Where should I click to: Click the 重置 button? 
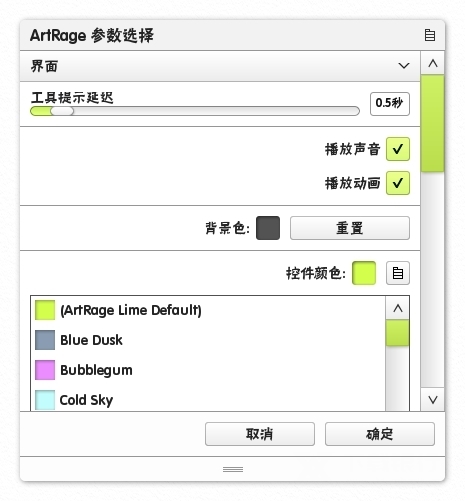(x=350, y=228)
